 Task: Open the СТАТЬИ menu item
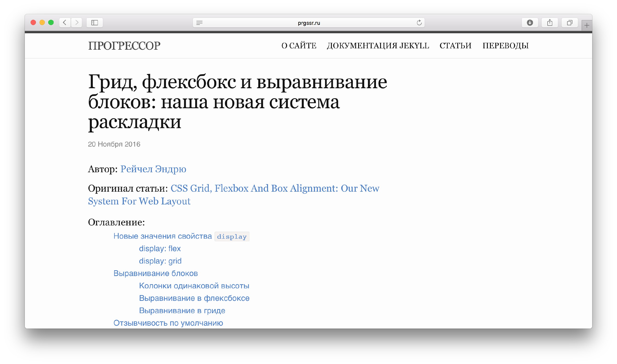(455, 46)
